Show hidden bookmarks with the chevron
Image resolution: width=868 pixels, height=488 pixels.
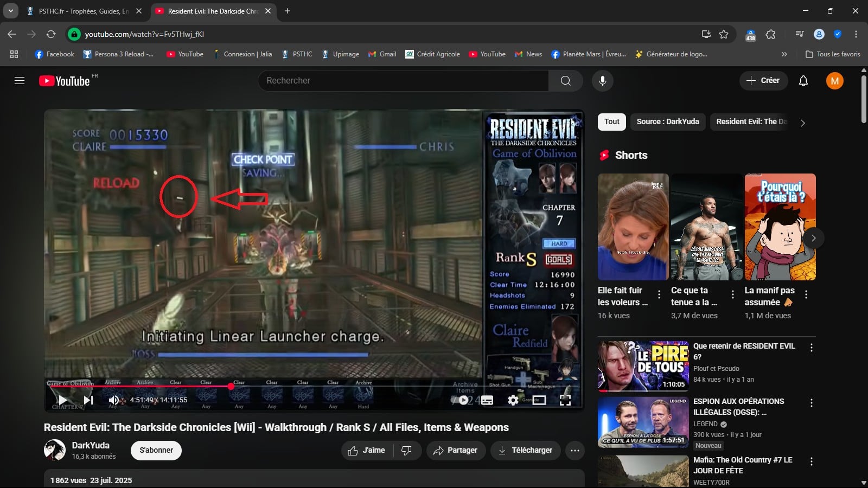tap(784, 54)
